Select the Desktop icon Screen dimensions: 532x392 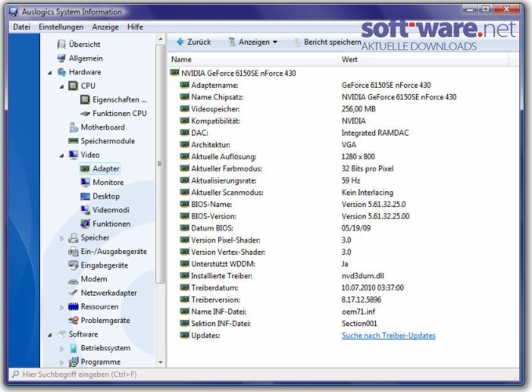coord(86,196)
